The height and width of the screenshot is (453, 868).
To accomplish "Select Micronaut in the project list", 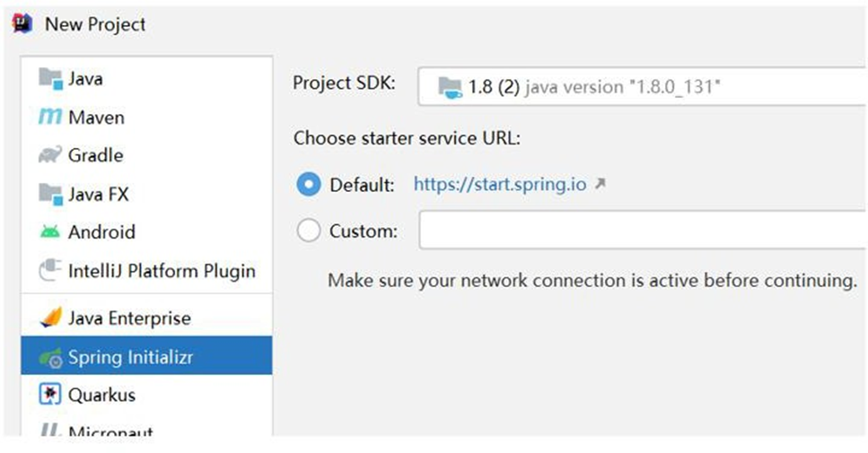I will click(110, 431).
